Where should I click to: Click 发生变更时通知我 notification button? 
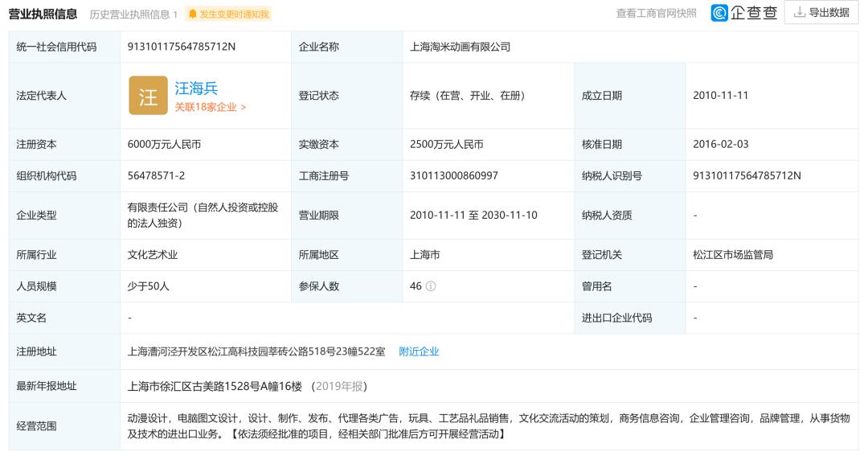point(228,14)
